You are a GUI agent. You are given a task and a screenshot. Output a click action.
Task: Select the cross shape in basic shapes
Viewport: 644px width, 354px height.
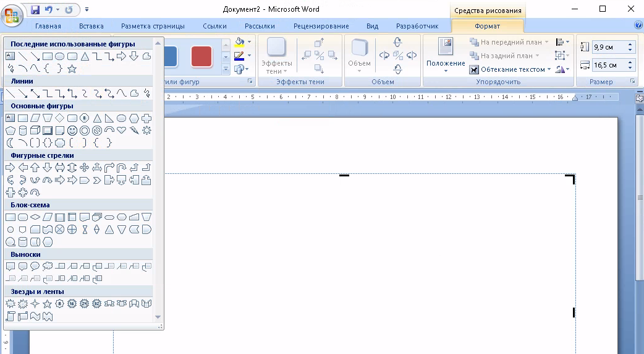146,118
